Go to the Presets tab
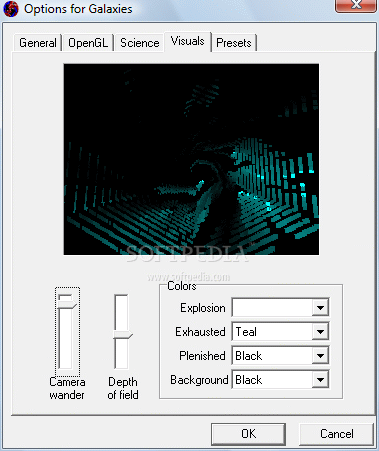This screenshot has height=451, width=379. coord(234,43)
